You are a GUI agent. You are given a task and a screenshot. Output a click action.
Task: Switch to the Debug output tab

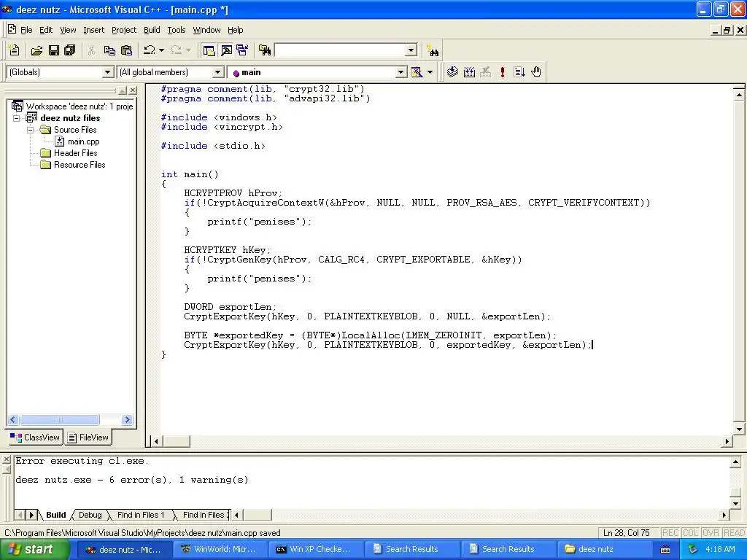pyautogui.click(x=90, y=515)
